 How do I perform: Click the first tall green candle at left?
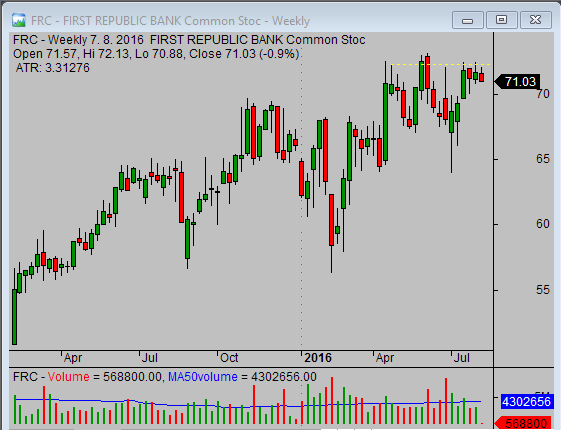[14, 317]
